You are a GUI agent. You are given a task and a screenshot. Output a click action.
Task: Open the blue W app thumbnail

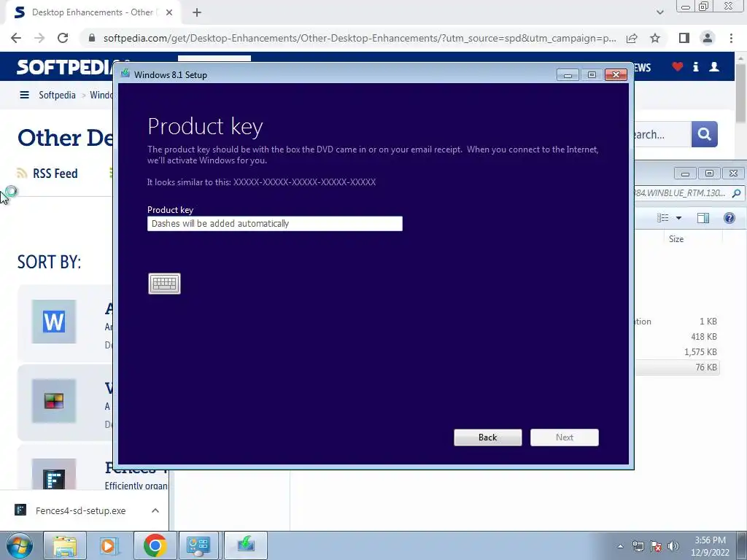tap(54, 322)
